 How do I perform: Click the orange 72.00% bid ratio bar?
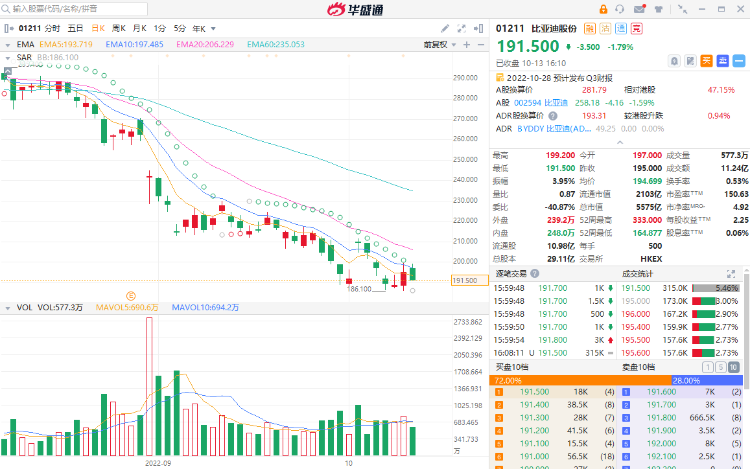pyautogui.click(x=580, y=381)
